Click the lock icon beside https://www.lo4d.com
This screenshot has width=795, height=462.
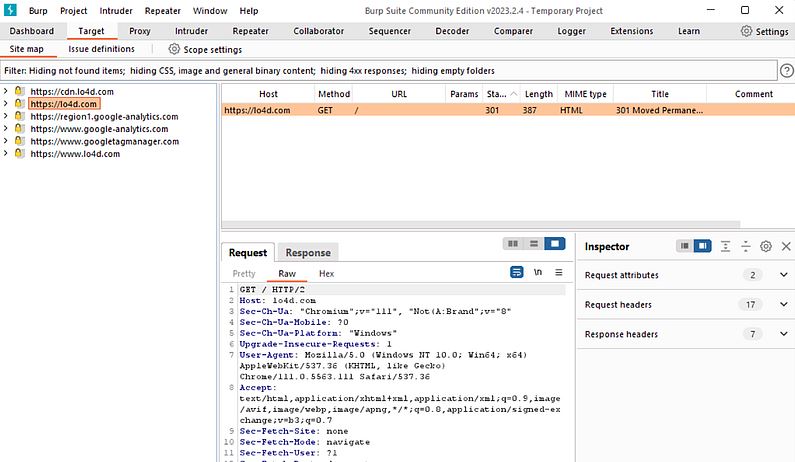point(19,154)
